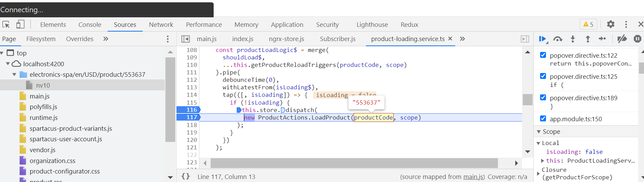This screenshot has height=182, width=644.
Task: Uncheck breakpoint popover.directive.ts:125
Action: point(543,76)
